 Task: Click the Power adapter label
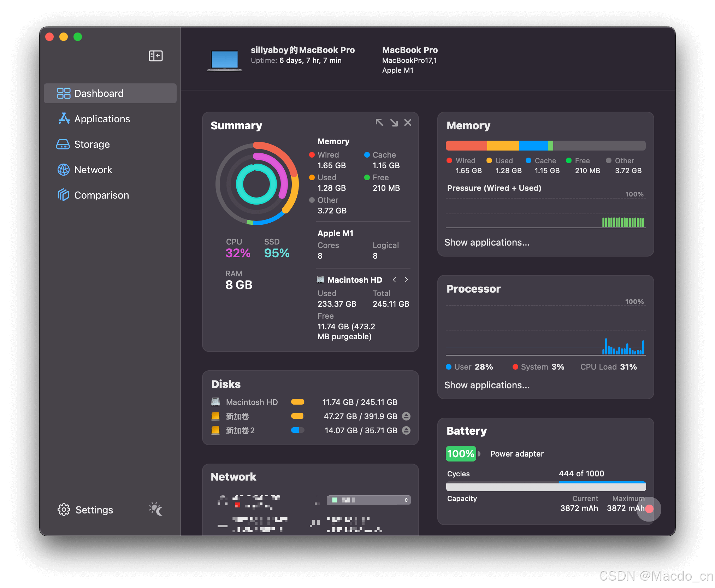pyautogui.click(x=517, y=454)
